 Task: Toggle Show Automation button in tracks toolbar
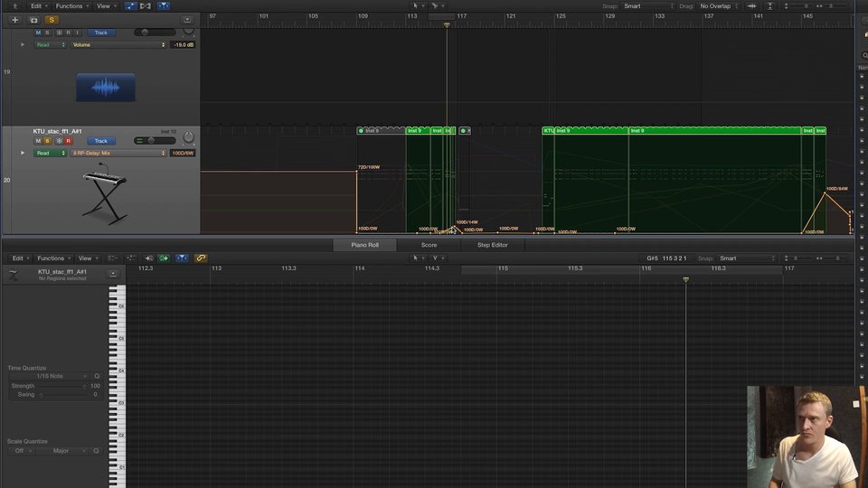tap(130, 6)
